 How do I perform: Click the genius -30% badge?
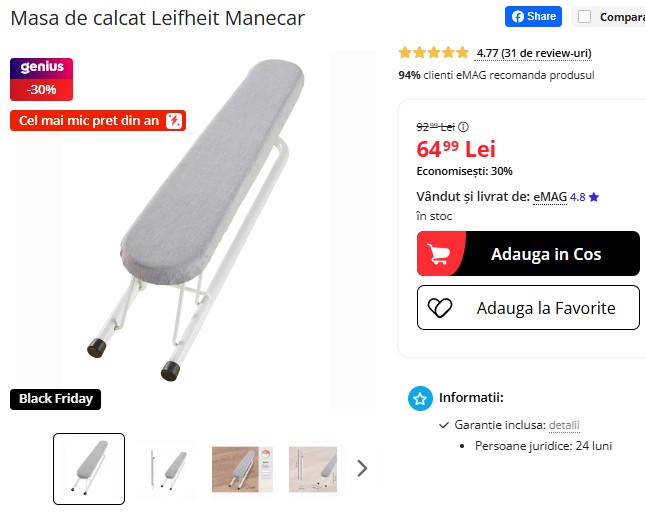pos(42,79)
